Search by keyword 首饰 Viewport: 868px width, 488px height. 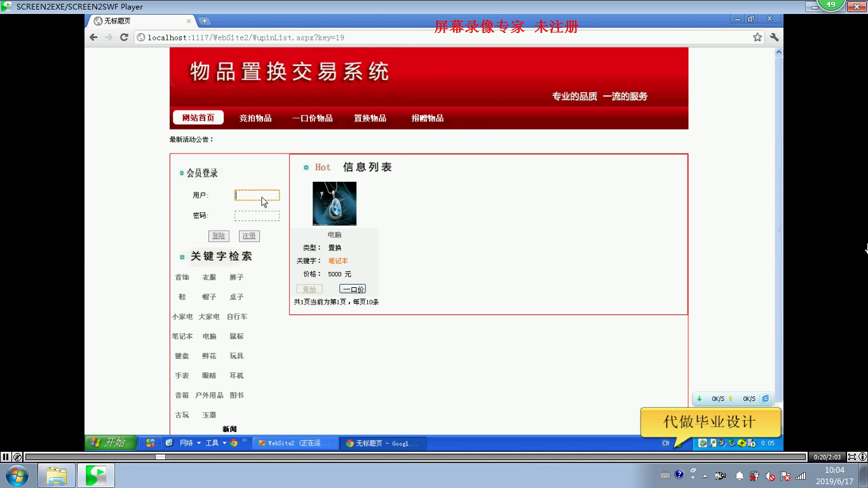182,277
